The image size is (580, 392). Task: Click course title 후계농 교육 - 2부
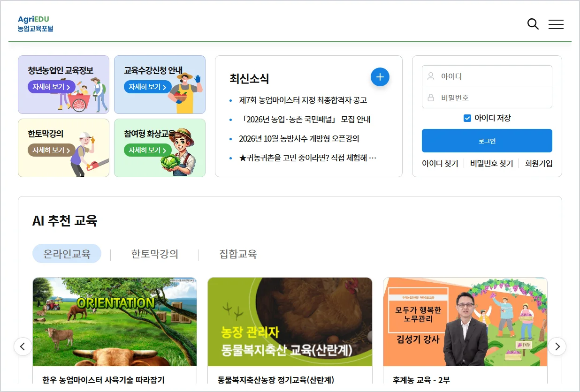(421, 379)
